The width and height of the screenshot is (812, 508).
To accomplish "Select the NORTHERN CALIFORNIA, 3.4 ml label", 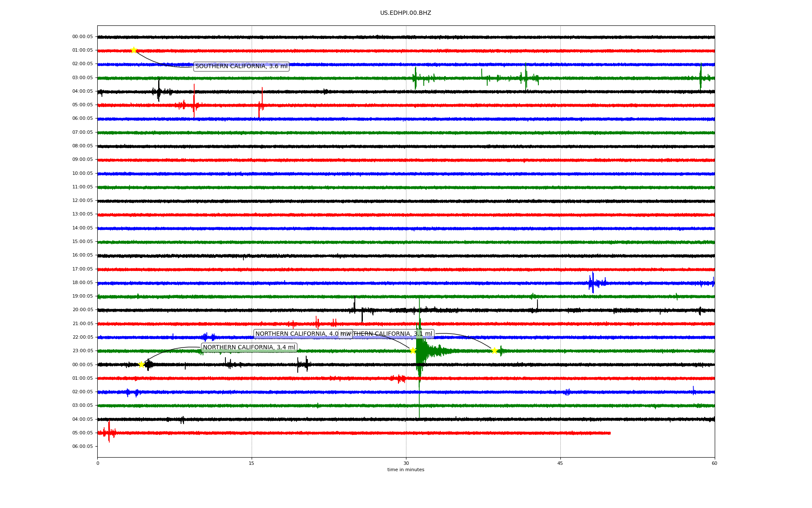I will (249, 348).
